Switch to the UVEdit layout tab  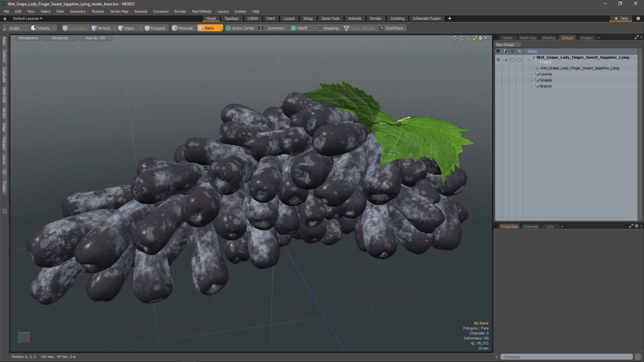pyautogui.click(x=253, y=18)
